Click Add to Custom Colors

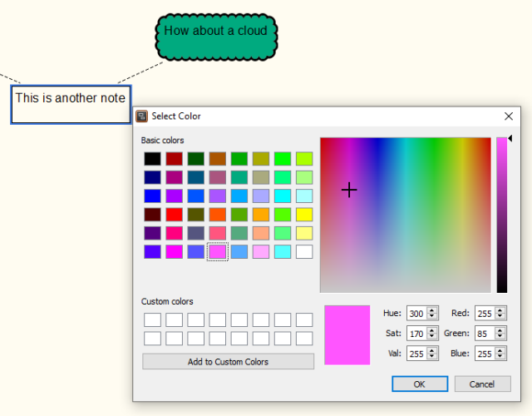[x=228, y=362]
